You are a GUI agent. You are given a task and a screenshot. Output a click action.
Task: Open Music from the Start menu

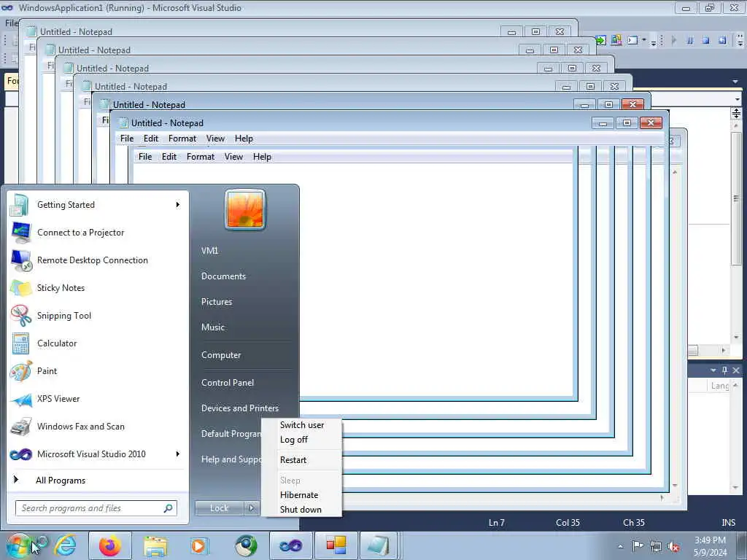coord(212,327)
